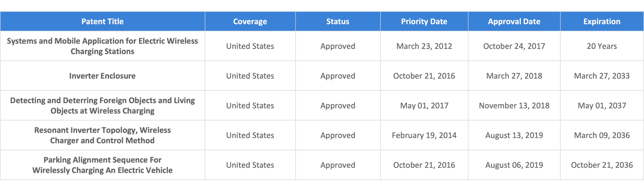
Task: Select the February 19, 2014 priority date
Action: pos(424,135)
